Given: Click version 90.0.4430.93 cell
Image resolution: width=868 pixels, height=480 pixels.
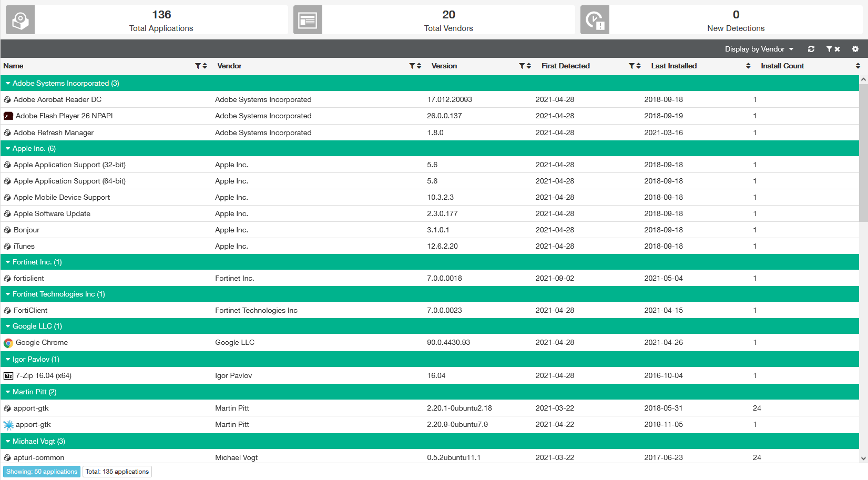Looking at the screenshot, I should (448, 342).
